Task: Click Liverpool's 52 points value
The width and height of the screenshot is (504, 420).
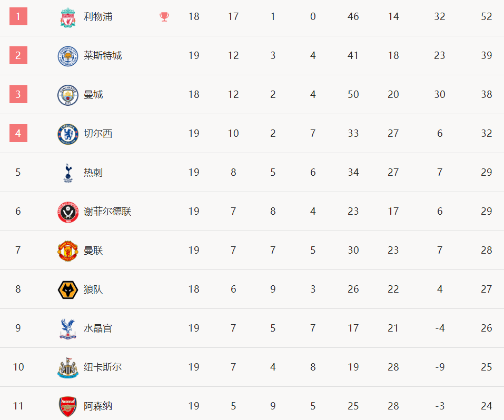Action: tap(486, 16)
